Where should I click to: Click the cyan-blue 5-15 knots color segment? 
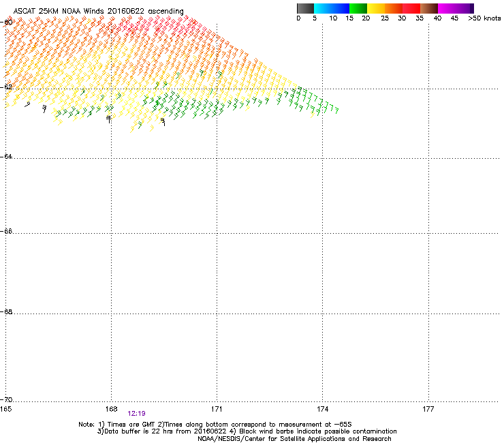[332, 8]
